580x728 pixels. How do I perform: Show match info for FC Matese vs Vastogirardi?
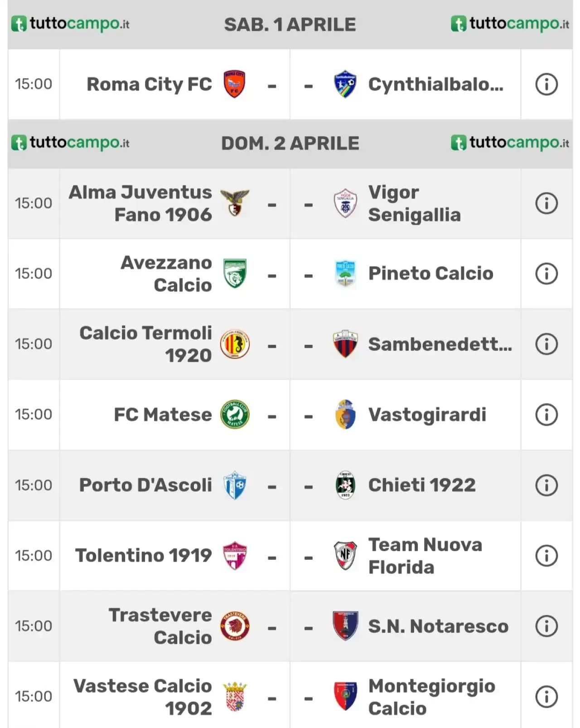pos(546,414)
